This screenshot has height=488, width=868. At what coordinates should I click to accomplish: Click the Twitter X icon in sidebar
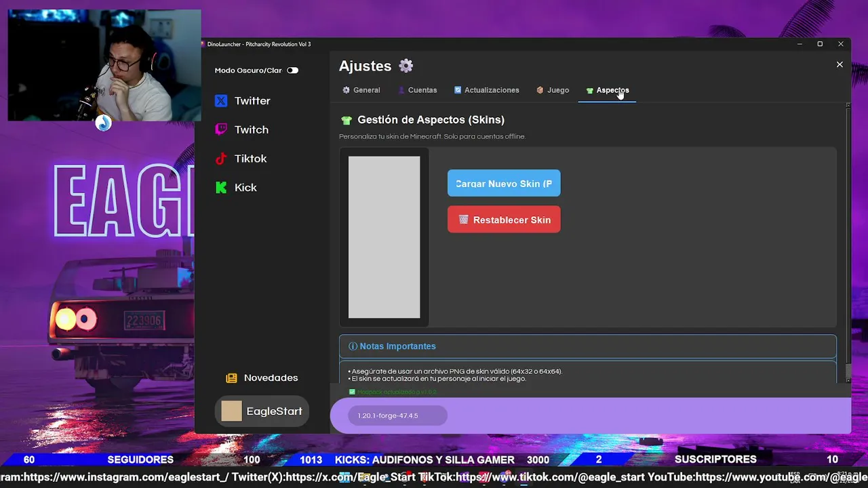pos(221,101)
